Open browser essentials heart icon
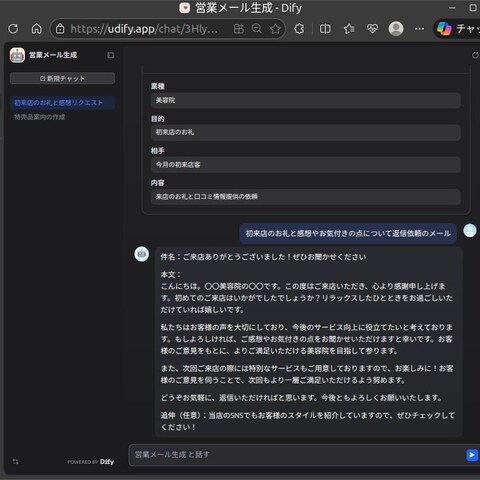 [x=372, y=29]
